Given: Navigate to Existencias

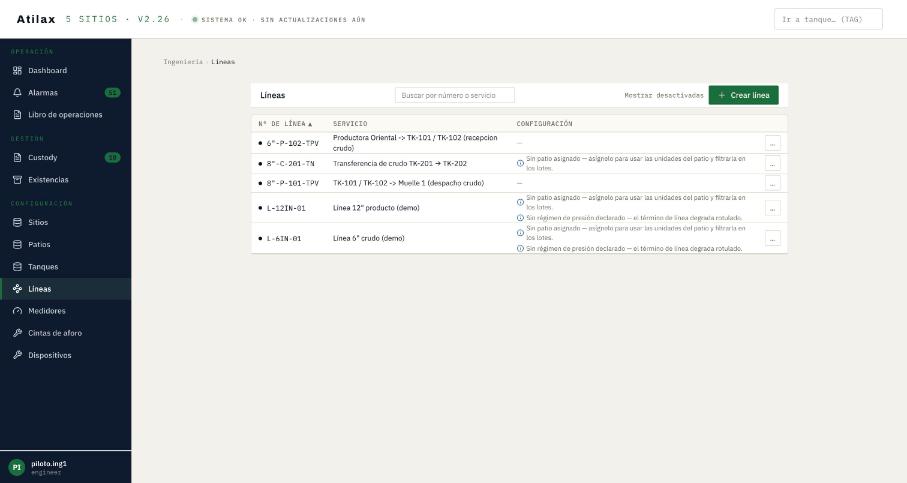Looking at the screenshot, I should [x=65, y=179].
